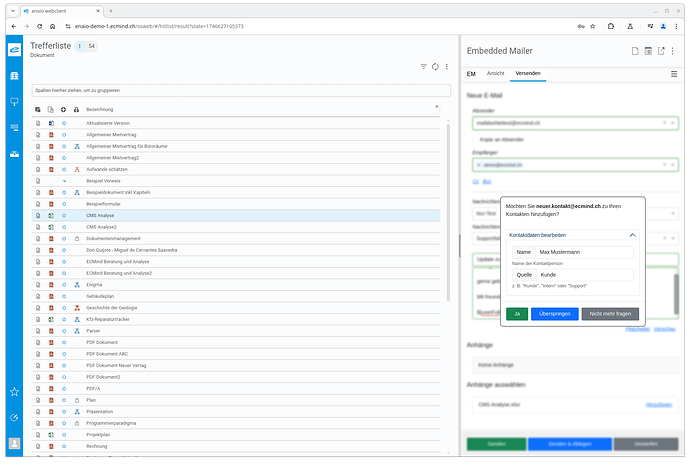Open the inbox tray icon in the sidebar

[x=14, y=154]
